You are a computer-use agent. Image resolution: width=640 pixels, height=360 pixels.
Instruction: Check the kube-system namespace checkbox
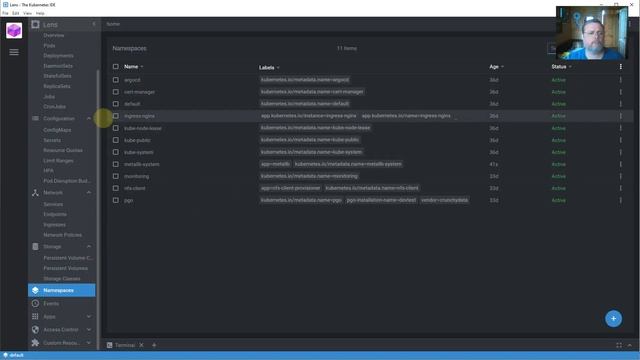click(116, 152)
